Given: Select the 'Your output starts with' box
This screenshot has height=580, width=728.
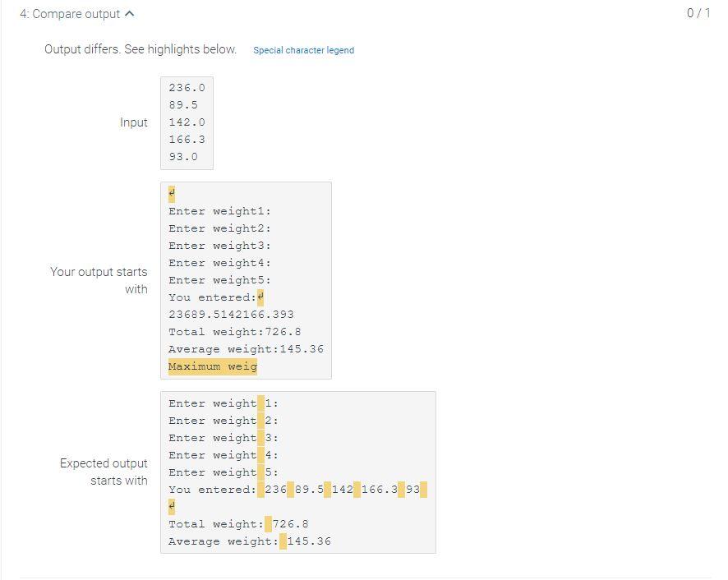Looking at the screenshot, I should pos(247,279).
